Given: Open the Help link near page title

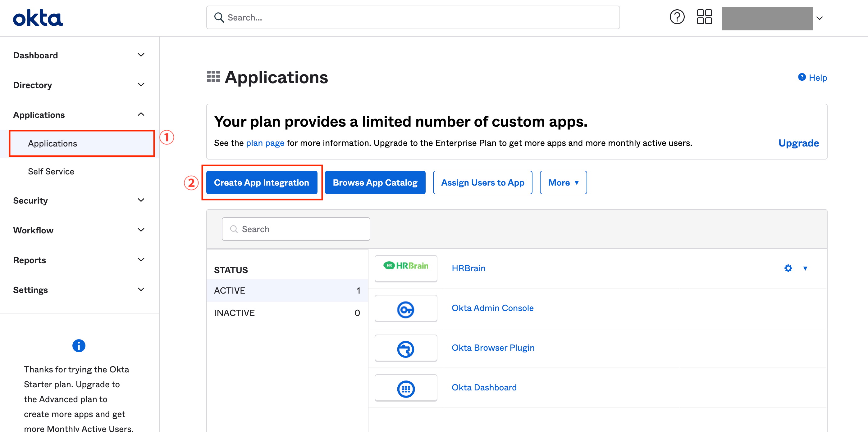Looking at the screenshot, I should (818, 78).
